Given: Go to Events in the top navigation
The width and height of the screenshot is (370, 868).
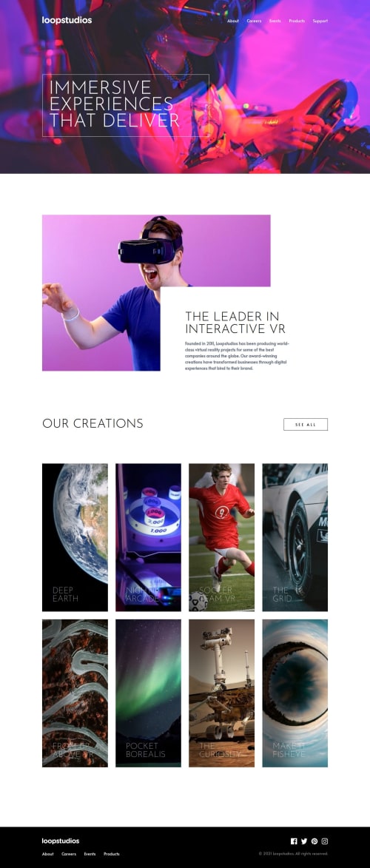Looking at the screenshot, I should tap(275, 21).
